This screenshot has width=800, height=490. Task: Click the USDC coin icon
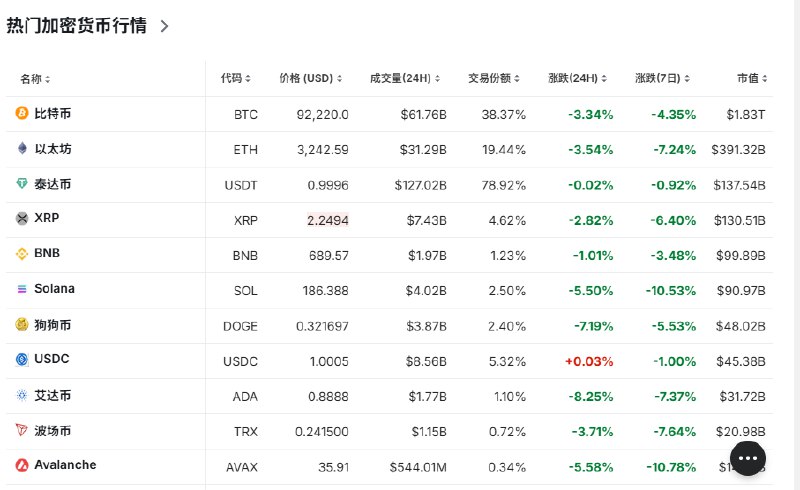[x=22, y=359]
